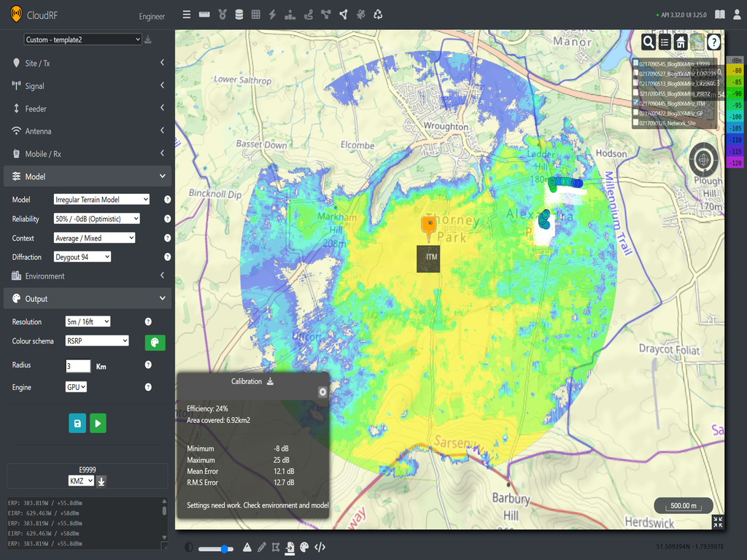Click the best server medal icon

tap(222, 14)
